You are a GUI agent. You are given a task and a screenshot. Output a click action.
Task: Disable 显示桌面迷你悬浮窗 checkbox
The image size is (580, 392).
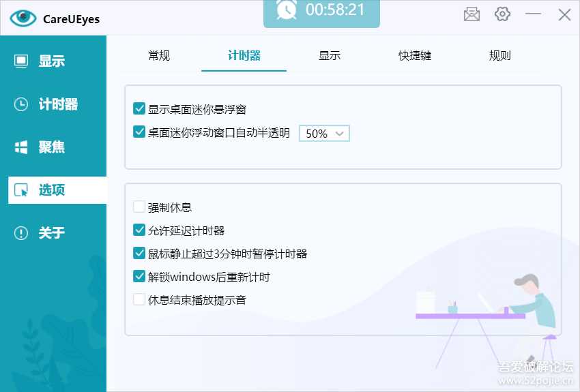coord(140,109)
